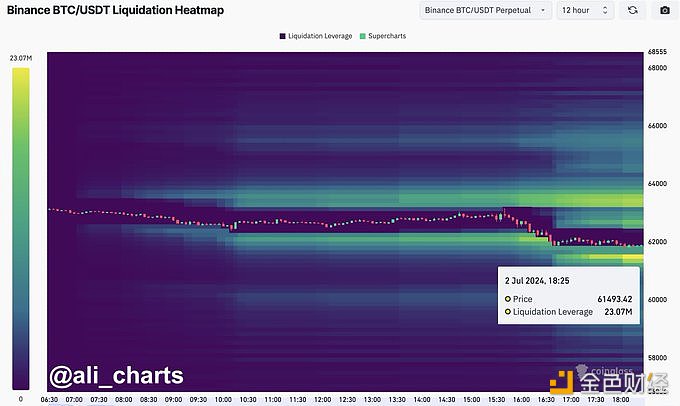This screenshot has height=406, width=680.
Task: Click the Supercharts green legend swatch
Action: pyautogui.click(x=363, y=36)
